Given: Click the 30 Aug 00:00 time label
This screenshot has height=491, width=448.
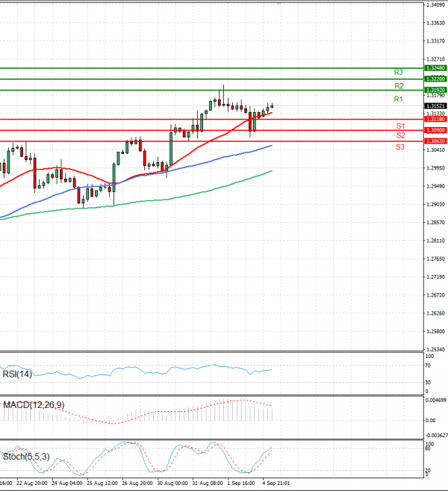Looking at the screenshot, I should (x=173, y=484).
